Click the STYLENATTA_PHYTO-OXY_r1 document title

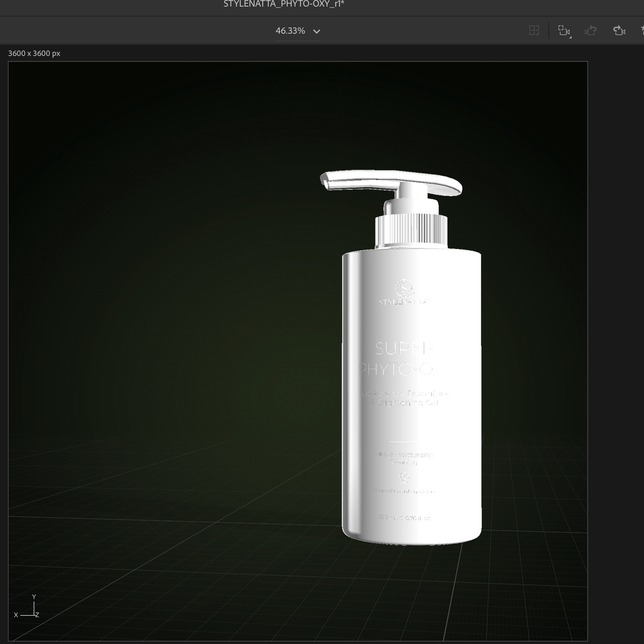284,4
